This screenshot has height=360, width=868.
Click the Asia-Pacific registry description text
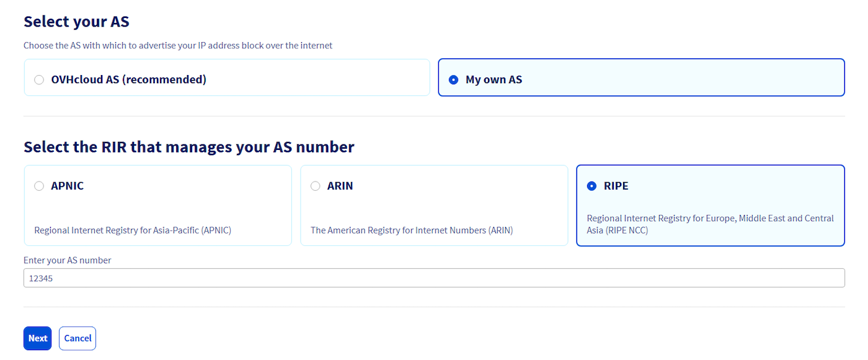point(133,230)
